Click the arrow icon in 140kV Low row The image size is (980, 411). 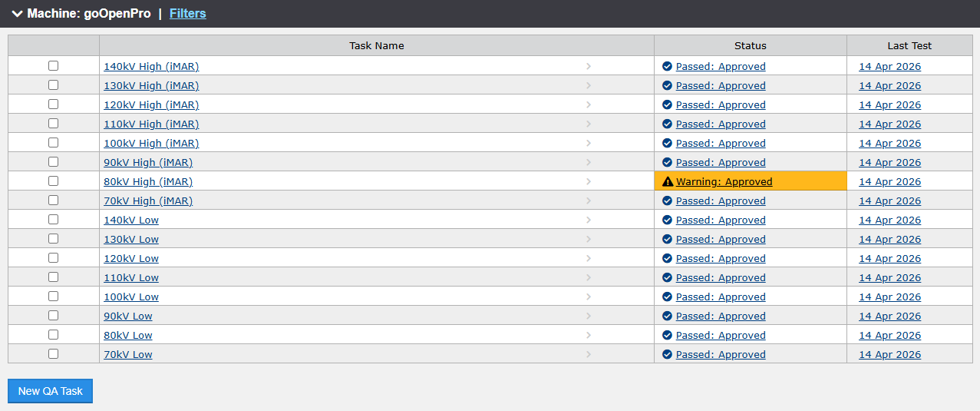(x=589, y=220)
